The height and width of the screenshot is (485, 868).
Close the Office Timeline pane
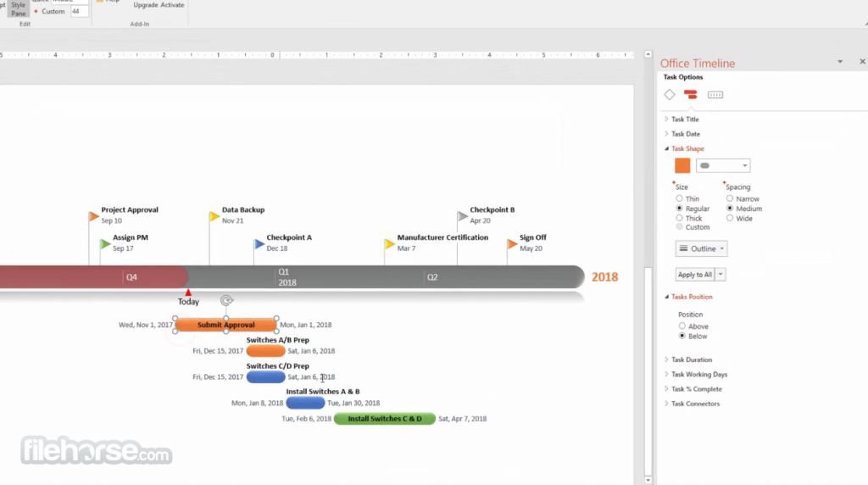click(x=862, y=61)
